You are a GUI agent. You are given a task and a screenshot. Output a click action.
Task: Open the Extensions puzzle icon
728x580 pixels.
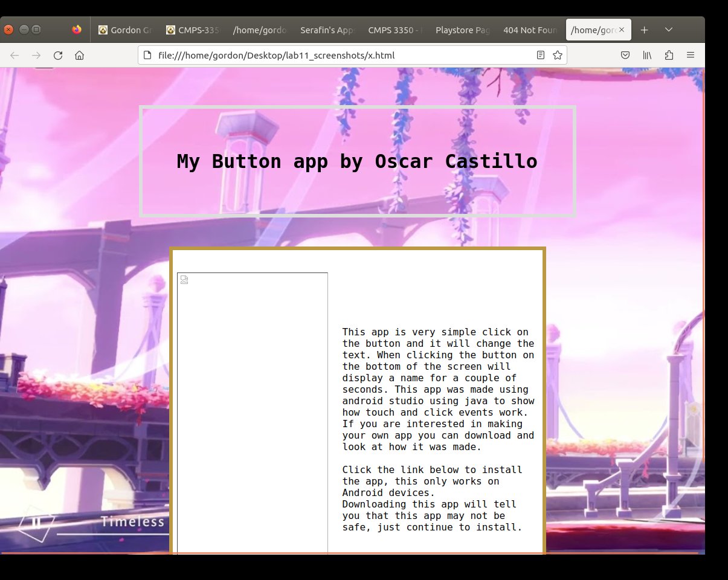(669, 56)
